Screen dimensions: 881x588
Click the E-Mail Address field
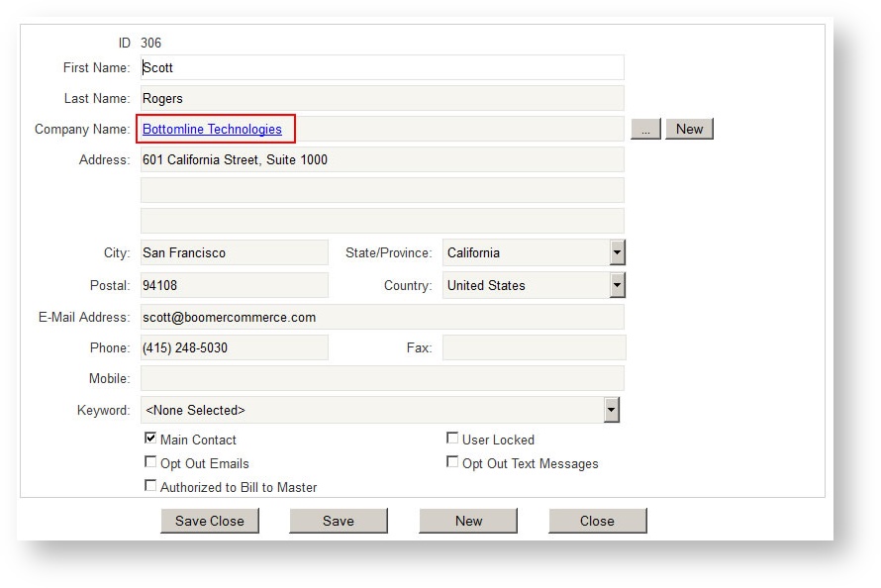[x=381, y=317]
